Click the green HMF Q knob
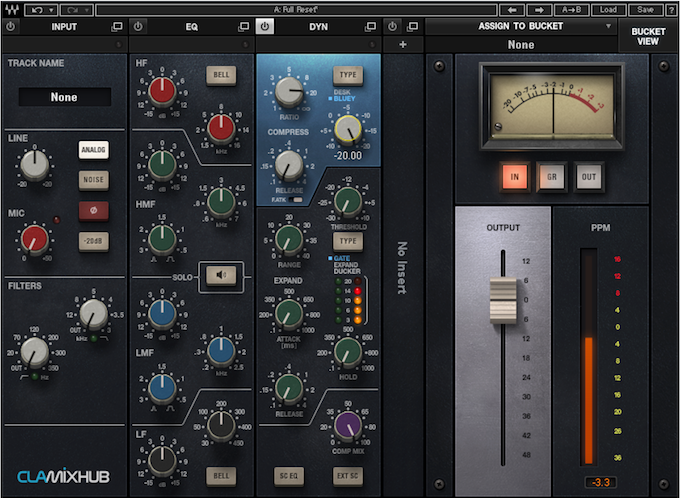 tap(162, 240)
